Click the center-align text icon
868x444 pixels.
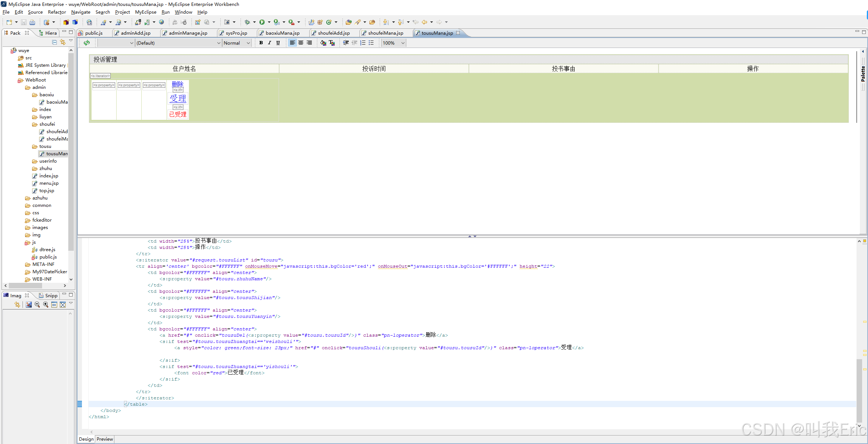[x=301, y=43]
